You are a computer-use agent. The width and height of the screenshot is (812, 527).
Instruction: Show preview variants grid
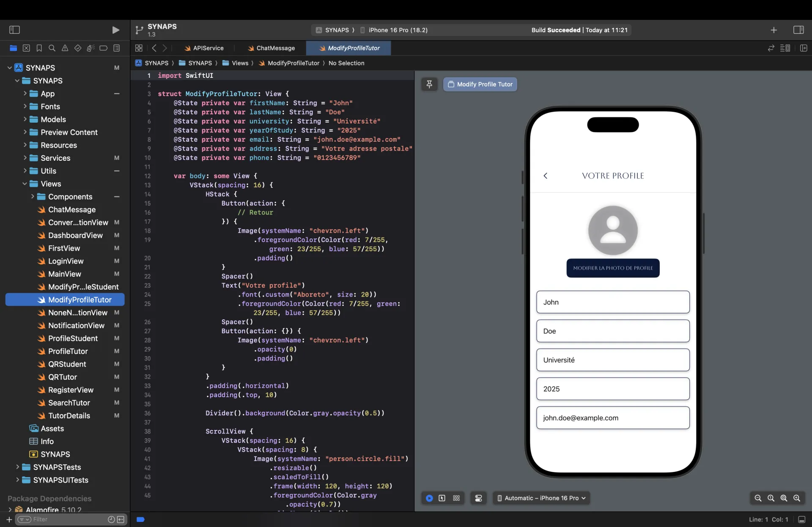pyautogui.click(x=456, y=498)
